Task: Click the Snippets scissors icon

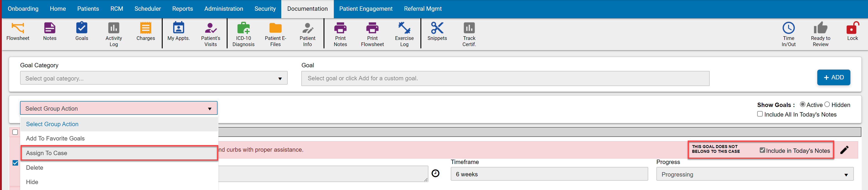Action: (437, 29)
